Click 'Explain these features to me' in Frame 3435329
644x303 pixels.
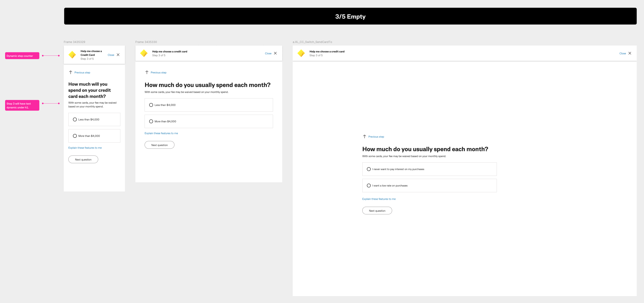85,148
